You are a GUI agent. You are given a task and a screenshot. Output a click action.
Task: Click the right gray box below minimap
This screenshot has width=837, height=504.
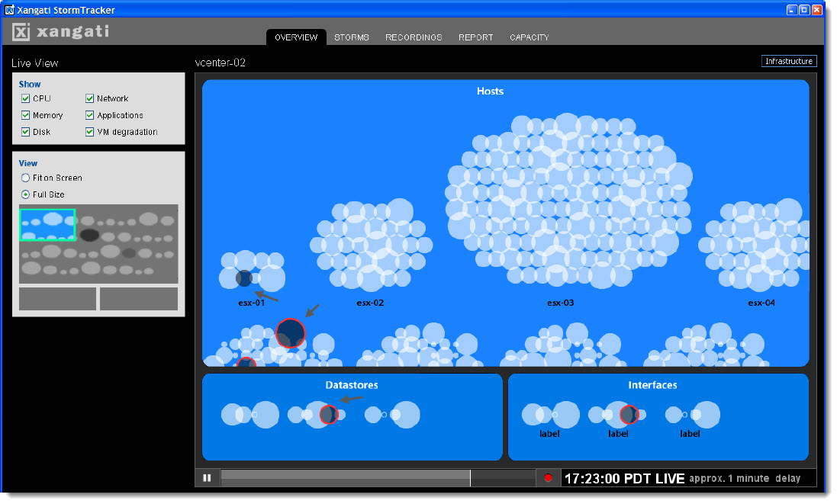point(139,299)
